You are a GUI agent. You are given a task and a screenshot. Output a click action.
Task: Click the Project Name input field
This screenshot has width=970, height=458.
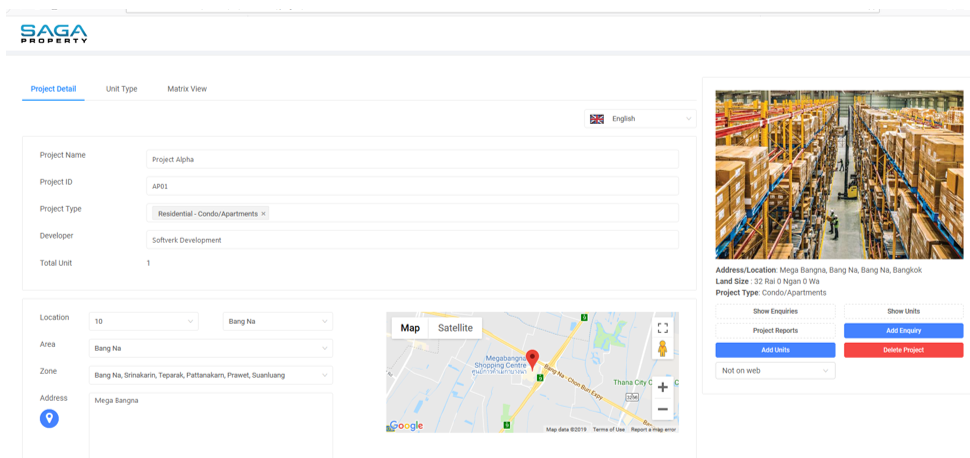click(x=412, y=159)
